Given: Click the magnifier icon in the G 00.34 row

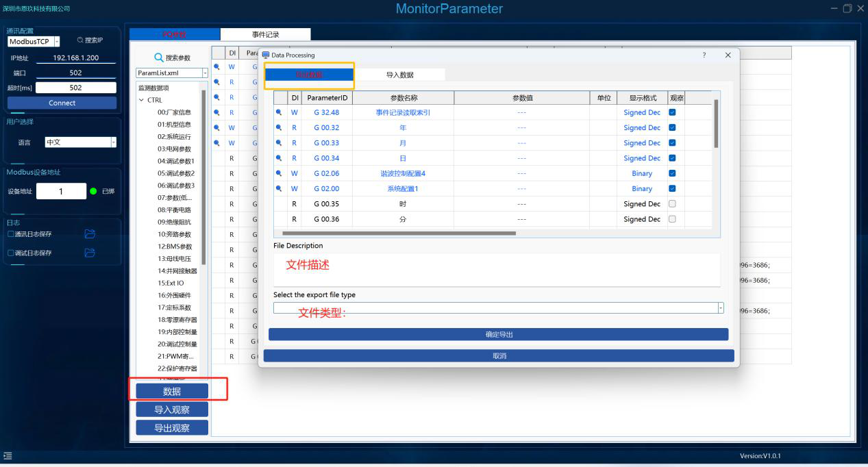Looking at the screenshot, I should click(279, 158).
